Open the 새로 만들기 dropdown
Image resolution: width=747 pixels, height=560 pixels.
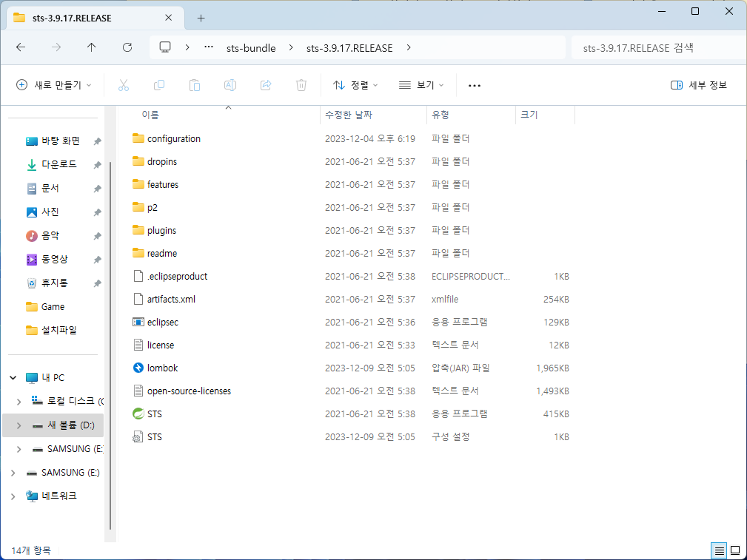click(x=53, y=85)
